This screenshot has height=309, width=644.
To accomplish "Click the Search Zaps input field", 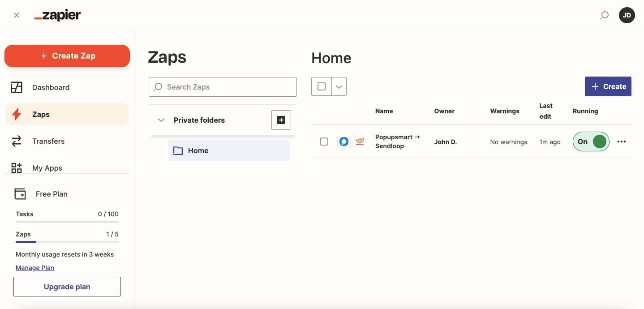I will pyautogui.click(x=223, y=87).
